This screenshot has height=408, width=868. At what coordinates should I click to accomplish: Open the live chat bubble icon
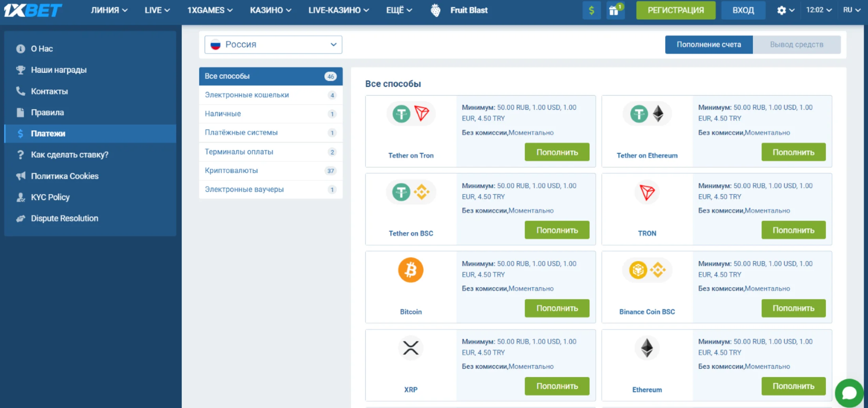tap(849, 393)
